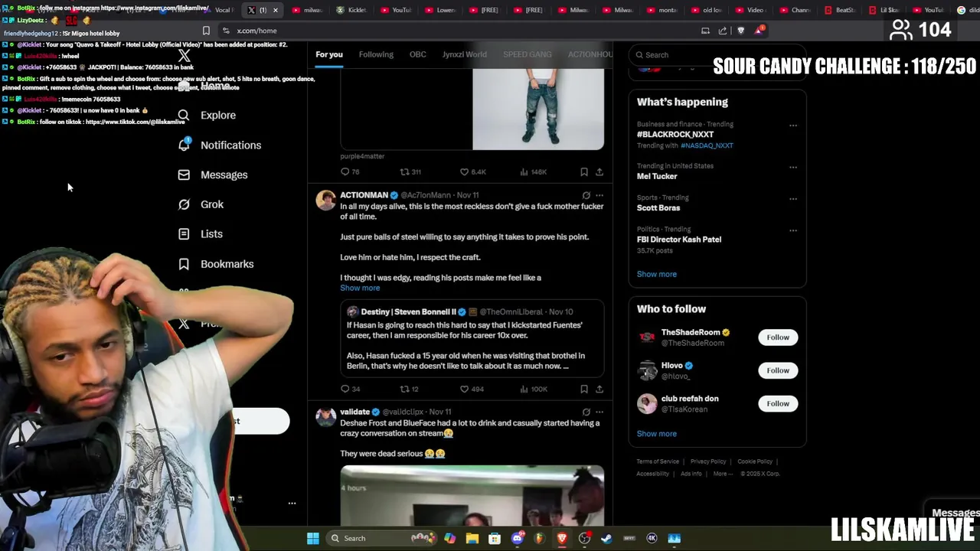Like the post with 6.4K likes
Screen dimensions: 980x551
(x=473, y=172)
